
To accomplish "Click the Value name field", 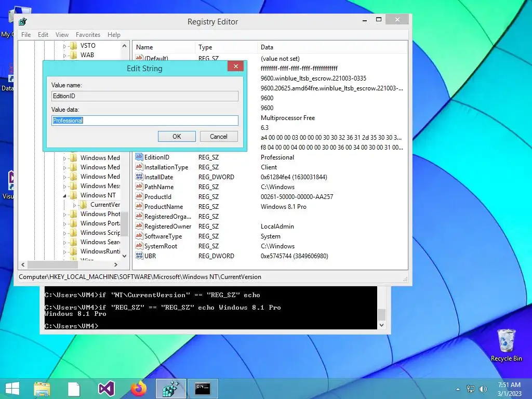I will pos(145,96).
